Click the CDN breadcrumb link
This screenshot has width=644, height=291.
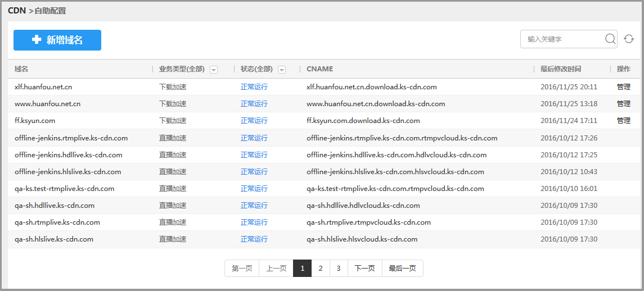point(17,11)
